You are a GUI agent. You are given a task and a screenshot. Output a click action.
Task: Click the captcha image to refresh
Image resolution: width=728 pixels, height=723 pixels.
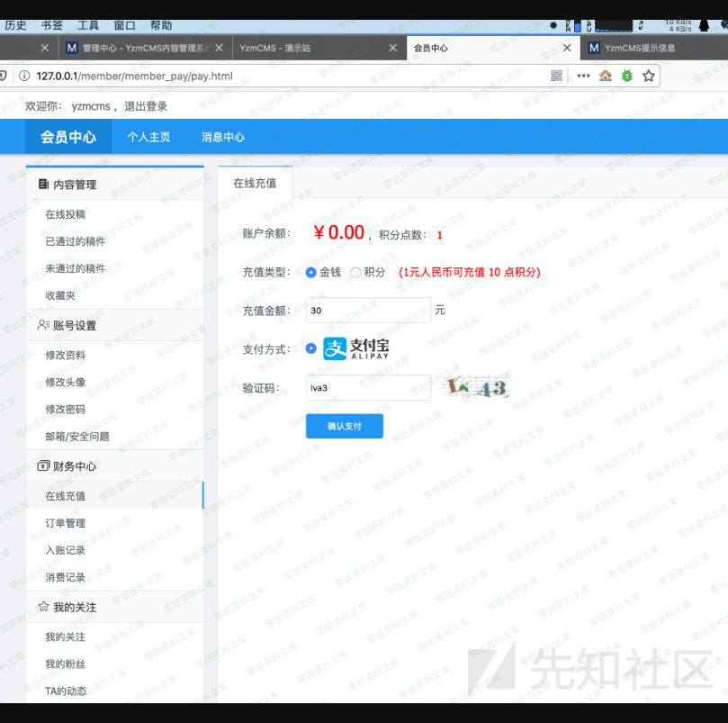[477, 388]
